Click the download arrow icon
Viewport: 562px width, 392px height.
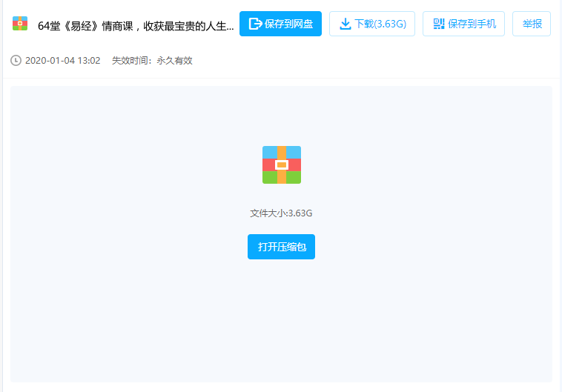pyautogui.click(x=345, y=24)
